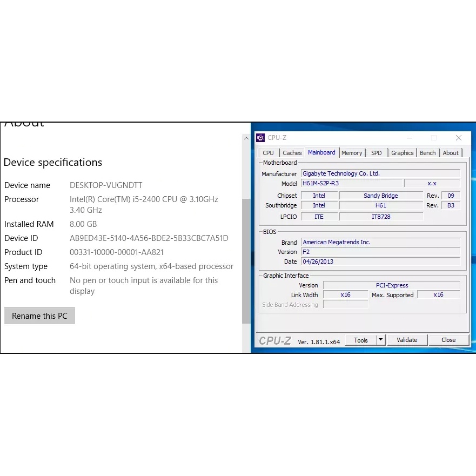Click the up arrow on the About page scrollbar

point(246,138)
